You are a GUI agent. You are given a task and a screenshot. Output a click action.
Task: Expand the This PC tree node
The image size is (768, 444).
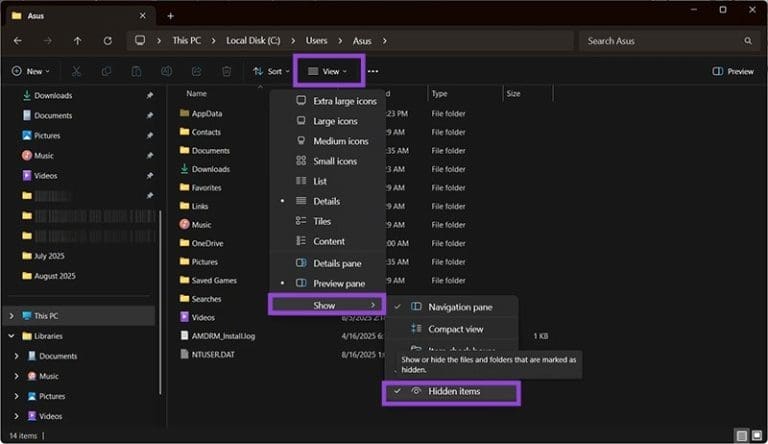point(11,315)
